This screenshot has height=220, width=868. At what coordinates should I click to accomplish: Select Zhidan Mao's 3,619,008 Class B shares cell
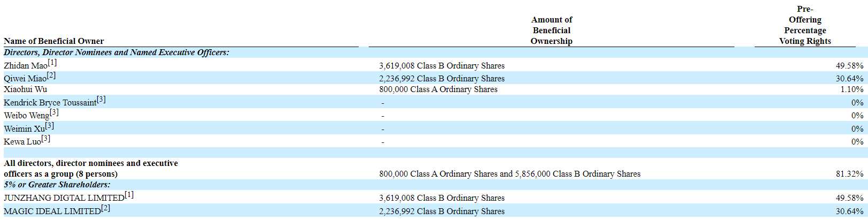pyautogui.click(x=441, y=66)
